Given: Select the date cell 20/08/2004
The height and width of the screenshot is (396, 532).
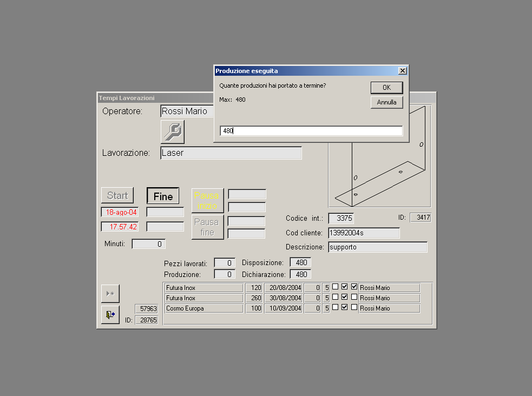Looking at the screenshot, I should pos(283,288).
